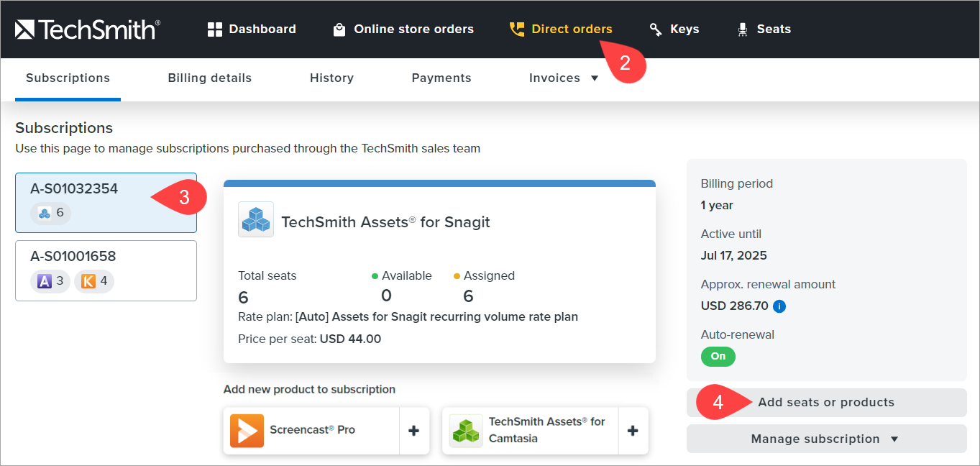
Task: Add Screencast Pro with plus icon
Action: coord(414,431)
